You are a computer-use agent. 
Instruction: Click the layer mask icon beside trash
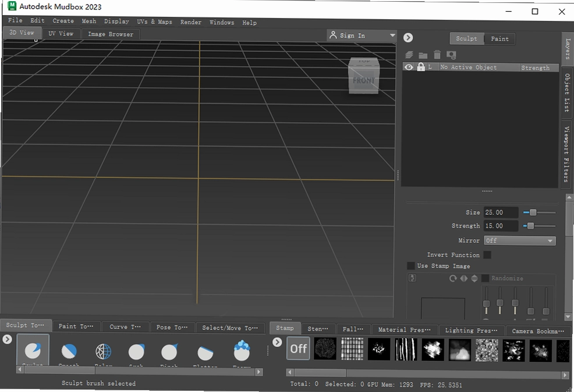click(x=451, y=55)
